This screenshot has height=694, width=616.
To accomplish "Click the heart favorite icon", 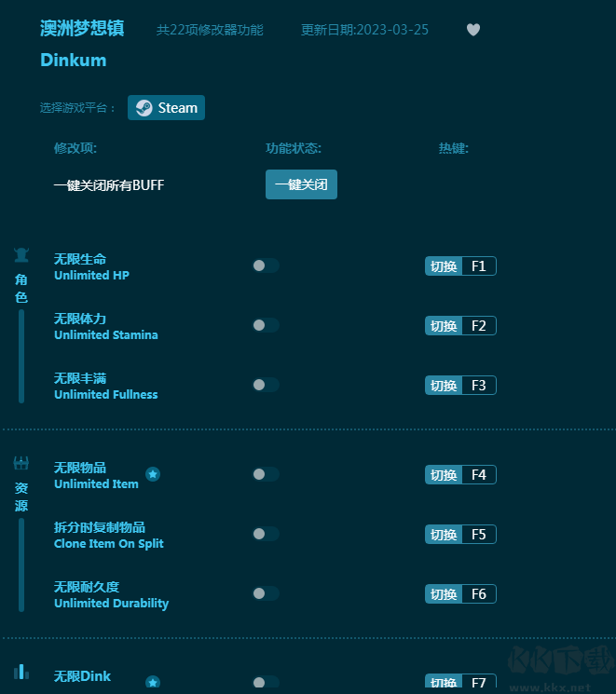I will [473, 30].
